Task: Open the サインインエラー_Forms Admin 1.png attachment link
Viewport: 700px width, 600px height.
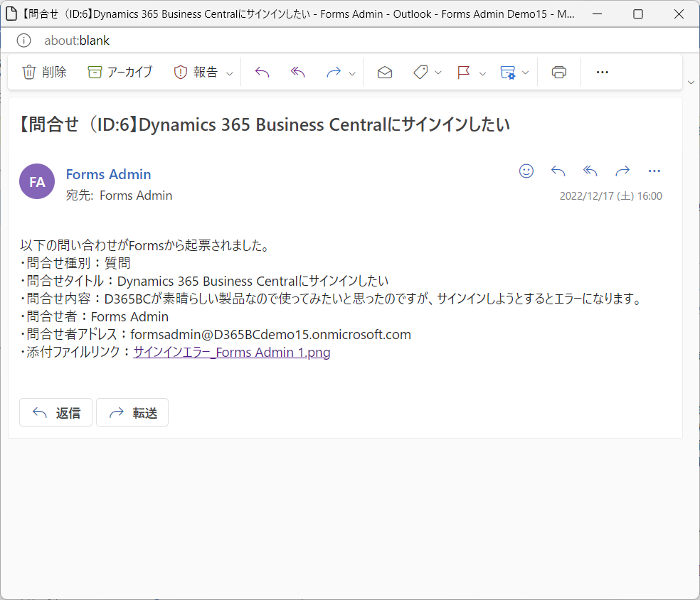Action: point(232,353)
